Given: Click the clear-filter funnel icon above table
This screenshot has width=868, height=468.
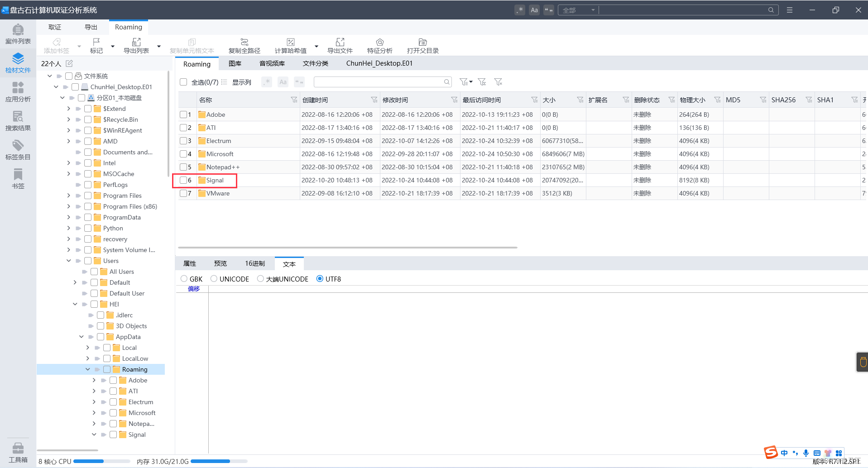Looking at the screenshot, I should (499, 82).
